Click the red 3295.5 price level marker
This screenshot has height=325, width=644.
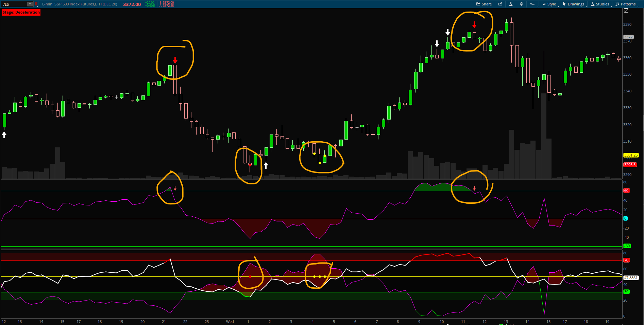(629, 165)
